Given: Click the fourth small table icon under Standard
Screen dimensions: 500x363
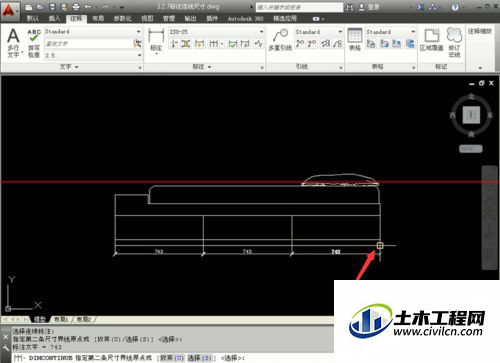Looking at the screenshot, I should [x=410, y=44].
